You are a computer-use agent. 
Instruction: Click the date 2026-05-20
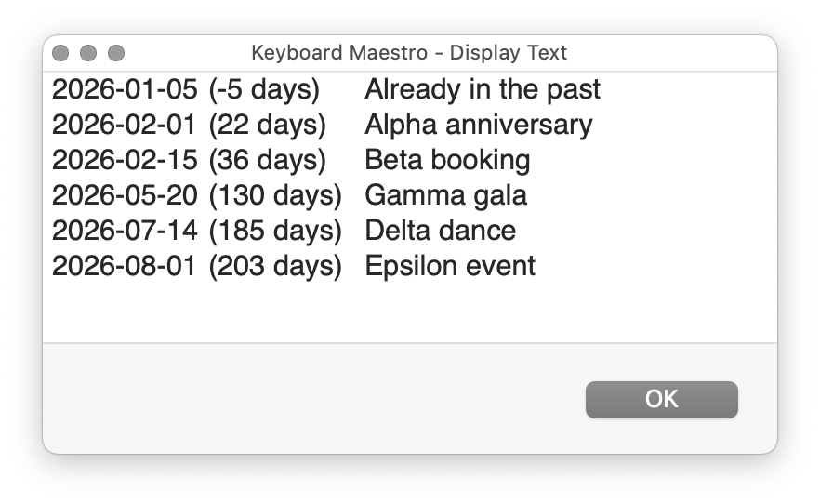(x=125, y=196)
